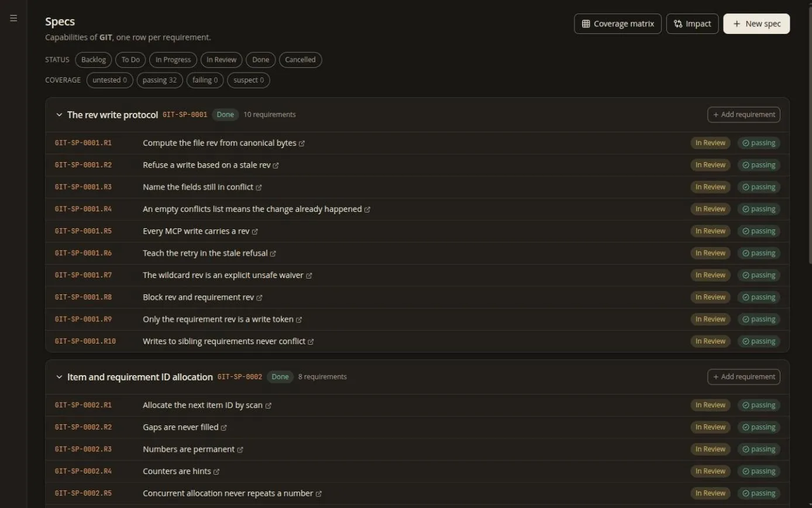Open external link icon for 'Teach the retry in the stale refusal'

point(273,253)
